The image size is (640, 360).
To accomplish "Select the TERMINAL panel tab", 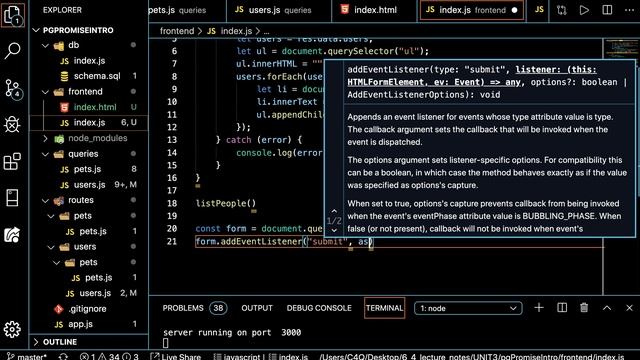I will (384, 308).
